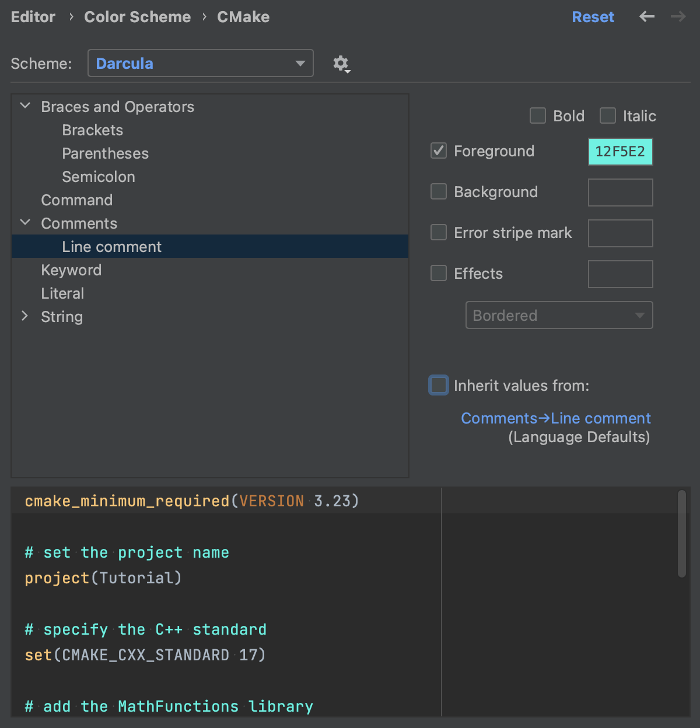700x728 pixels.
Task: Click Reset link
Action: (x=593, y=17)
